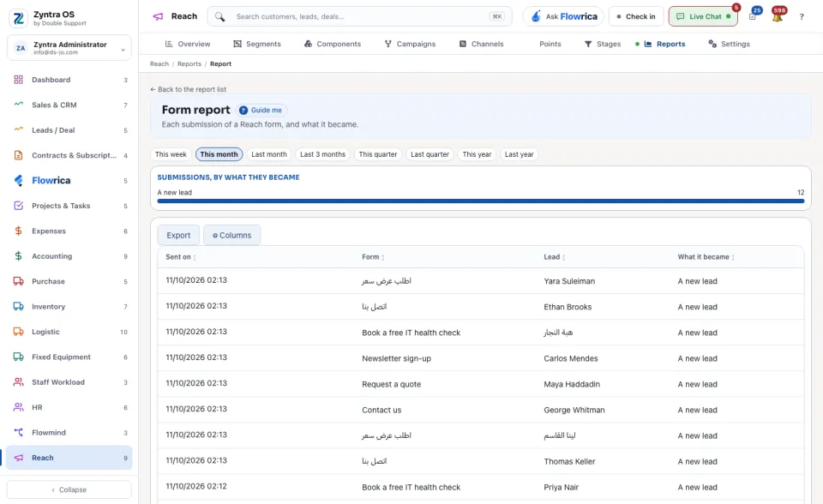Select the Last month filter
Viewport: 823px width, 504px height.
[x=268, y=154]
